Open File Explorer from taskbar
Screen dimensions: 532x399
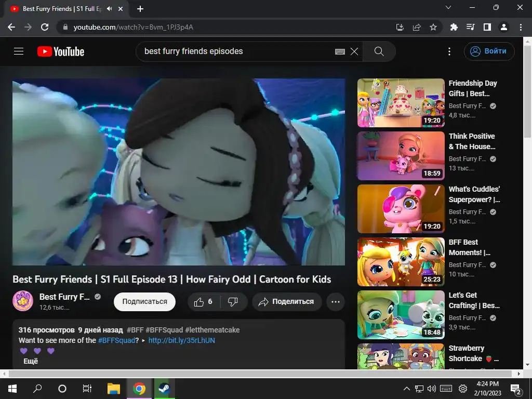click(114, 389)
